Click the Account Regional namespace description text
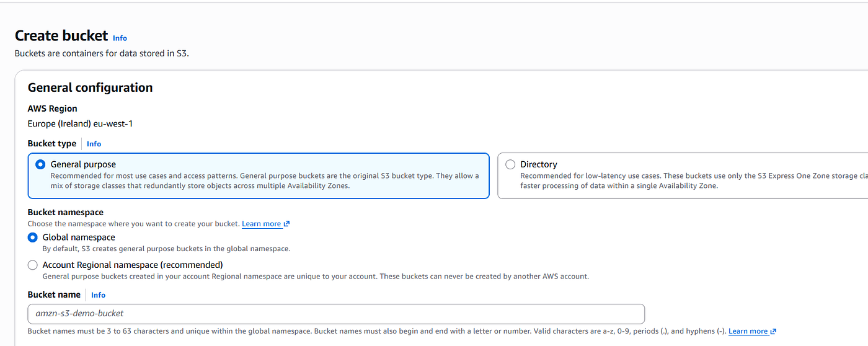 316,276
